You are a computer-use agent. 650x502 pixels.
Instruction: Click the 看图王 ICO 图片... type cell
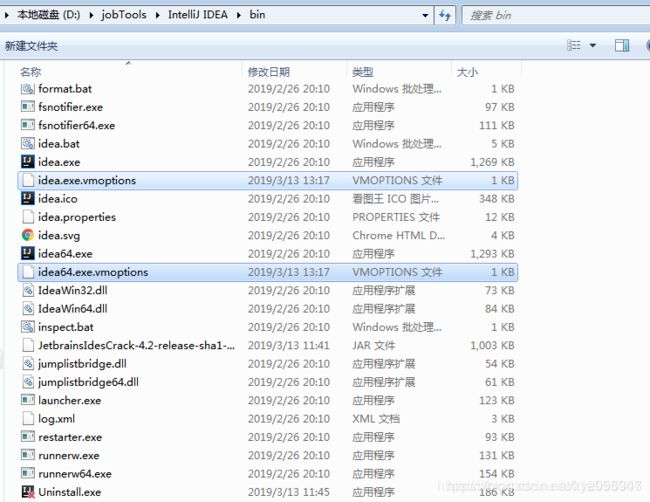click(x=395, y=199)
